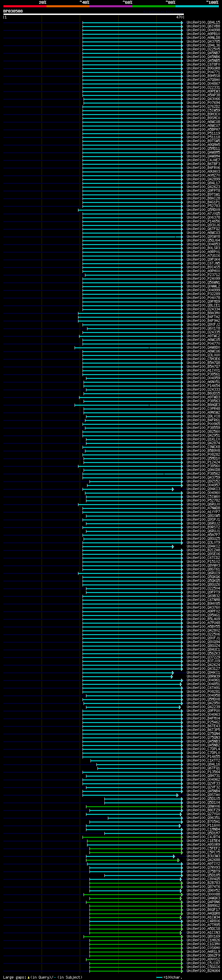The image size is (222, 980).
Task: Click the purple ~60% identity color bar
Action: pos(111,6)
